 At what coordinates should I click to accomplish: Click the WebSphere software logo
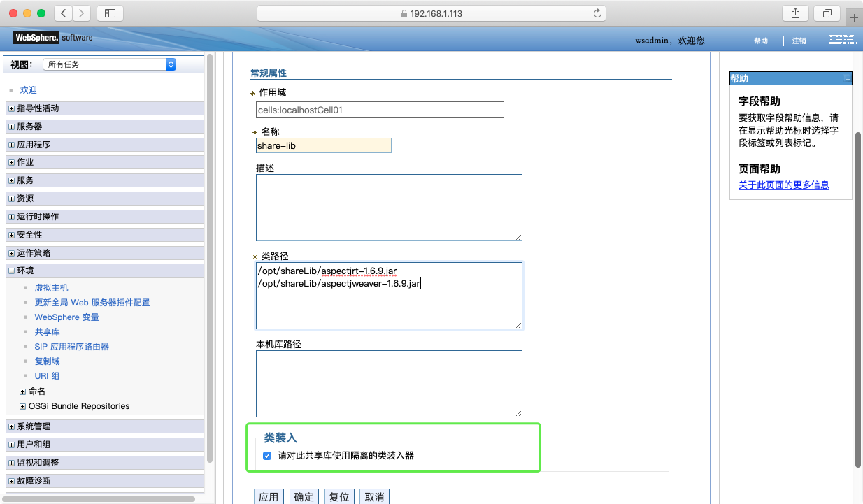click(52, 38)
